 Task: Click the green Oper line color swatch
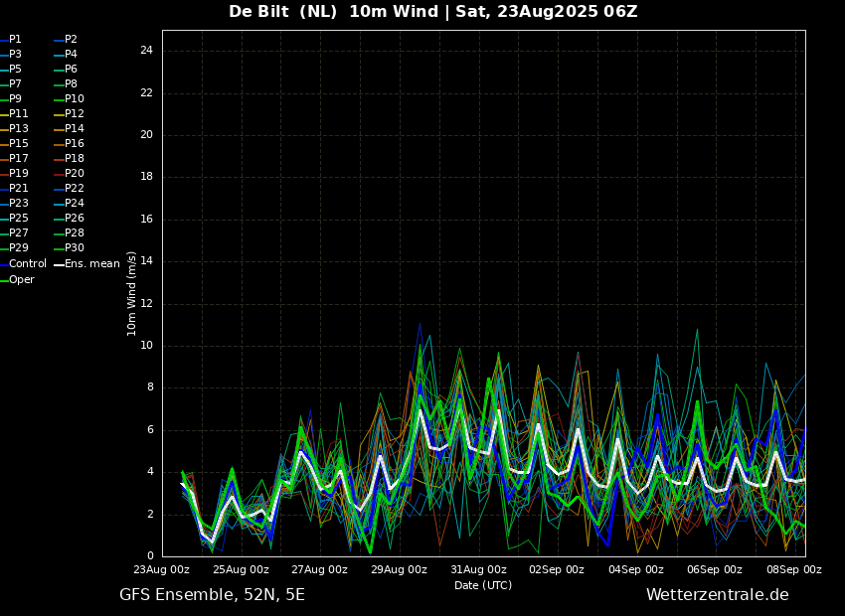point(3,280)
